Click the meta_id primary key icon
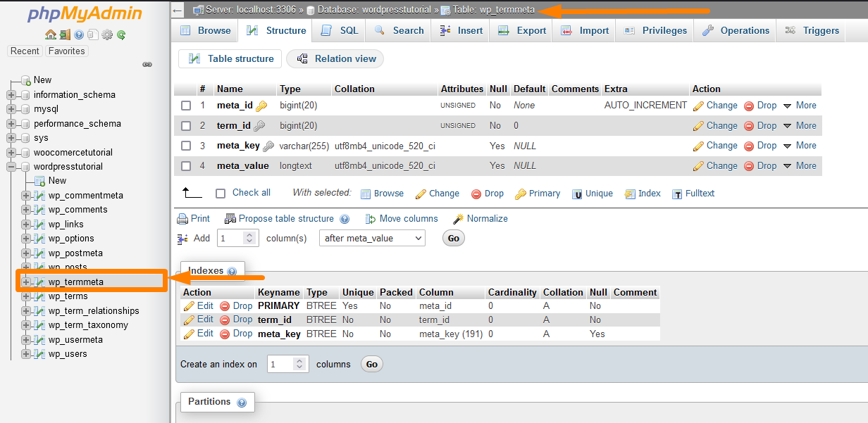Viewport: 868px width, 423px height. [x=261, y=106]
